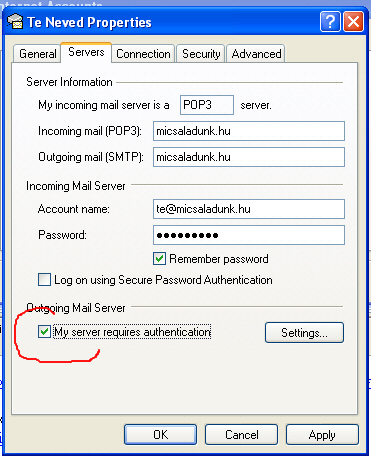The image size is (371, 459).
Task: Go to the Security tab
Action: click(201, 54)
